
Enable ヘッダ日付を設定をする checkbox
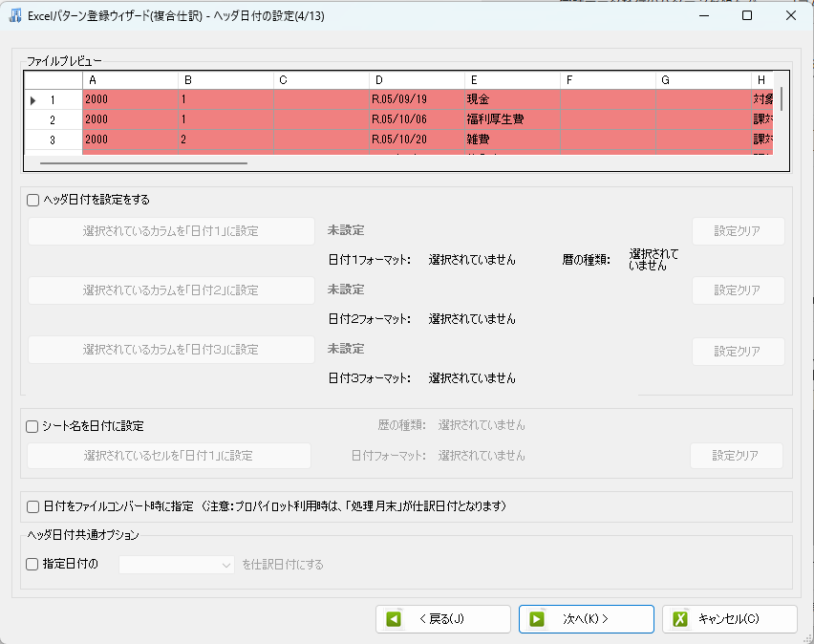(32, 200)
